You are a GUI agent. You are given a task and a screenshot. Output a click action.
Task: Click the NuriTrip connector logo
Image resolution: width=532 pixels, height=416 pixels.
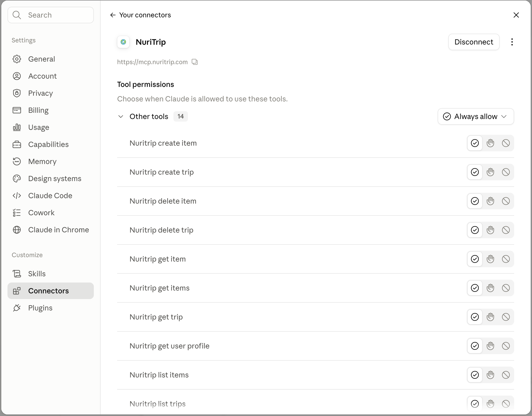pos(123,42)
